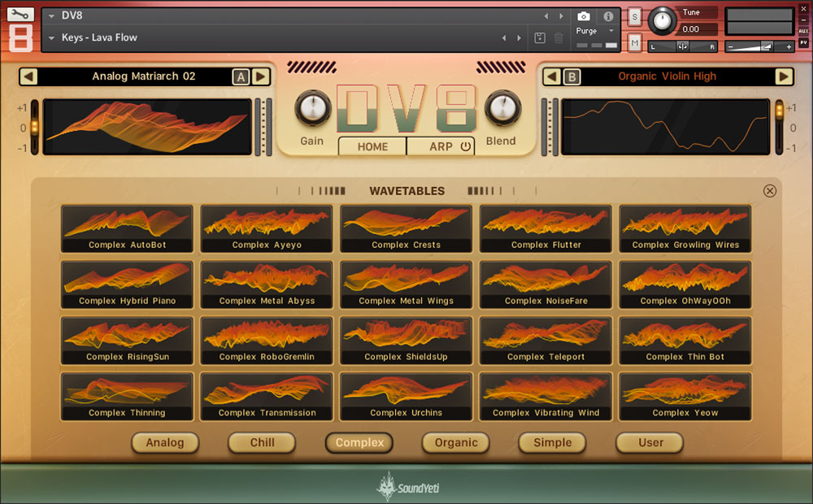Open the wrench settings icon
This screenshot has width=813, height=504.
click(20, 14)
